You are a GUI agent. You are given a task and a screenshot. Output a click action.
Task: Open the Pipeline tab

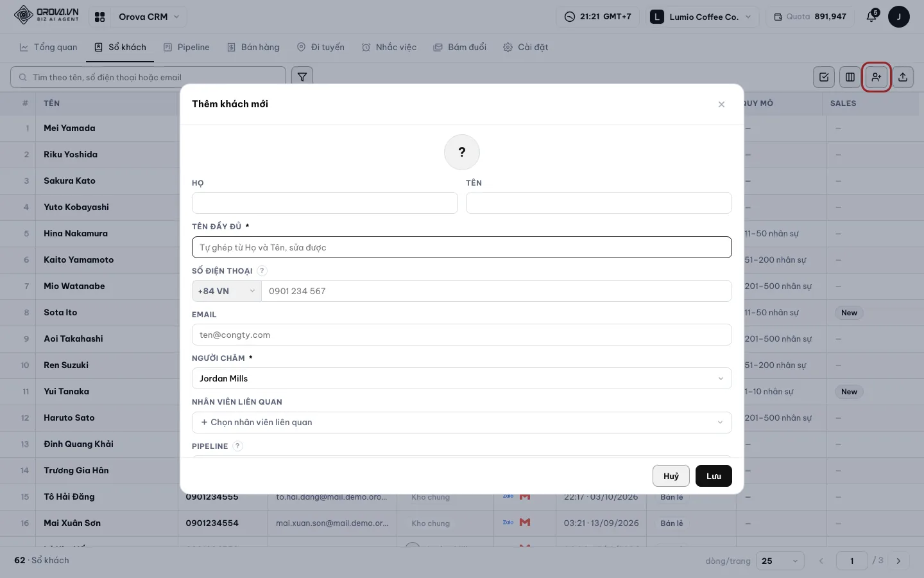tap(187, 48)
